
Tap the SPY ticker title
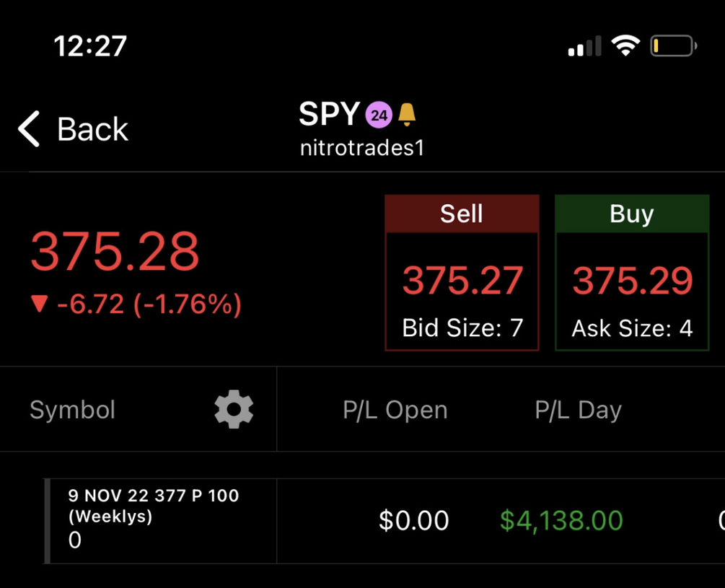click(329, 115)
